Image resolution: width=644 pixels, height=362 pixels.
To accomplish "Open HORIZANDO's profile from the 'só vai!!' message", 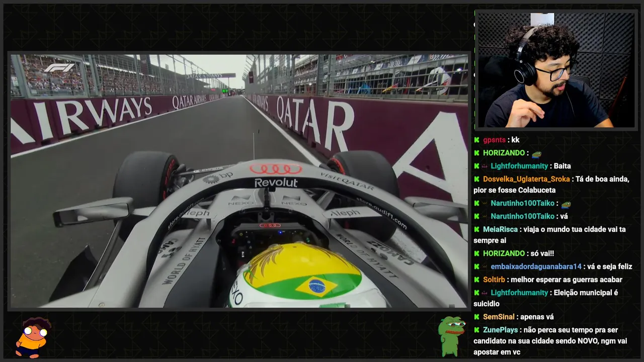I will coord(504,253).
